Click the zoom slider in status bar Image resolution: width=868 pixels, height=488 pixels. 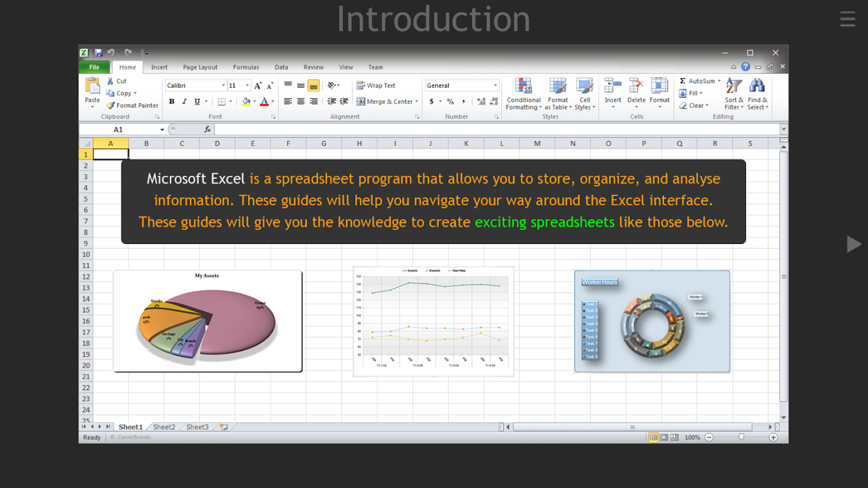(741, 437)
